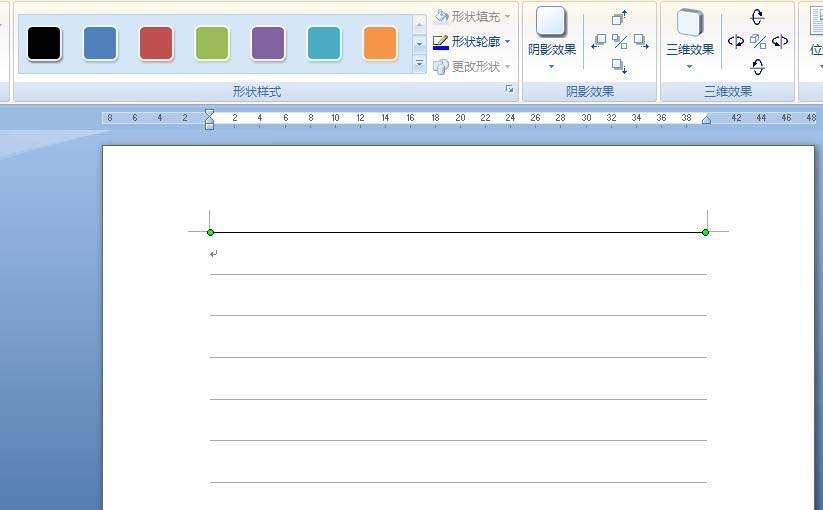Apply the green shape style swatch

tap(212, 44)
